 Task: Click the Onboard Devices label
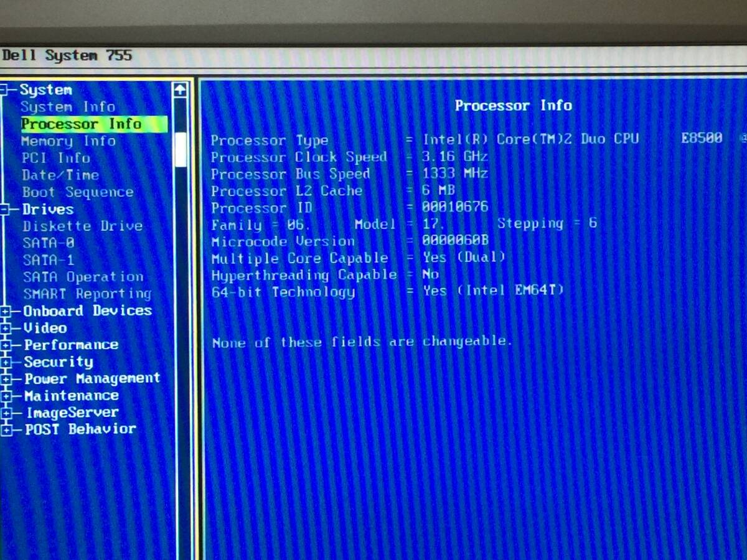(x=87, y=311)
